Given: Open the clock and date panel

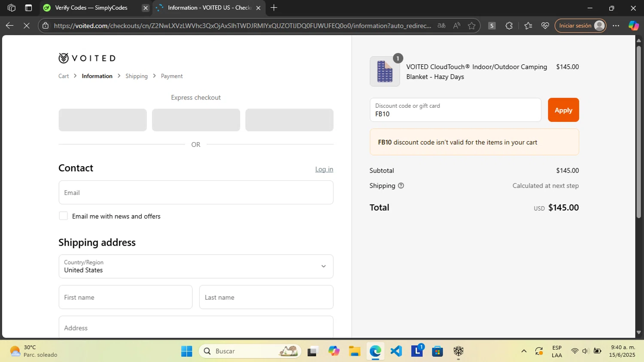Looking at the screenshot, I should (x=622, y=351).
